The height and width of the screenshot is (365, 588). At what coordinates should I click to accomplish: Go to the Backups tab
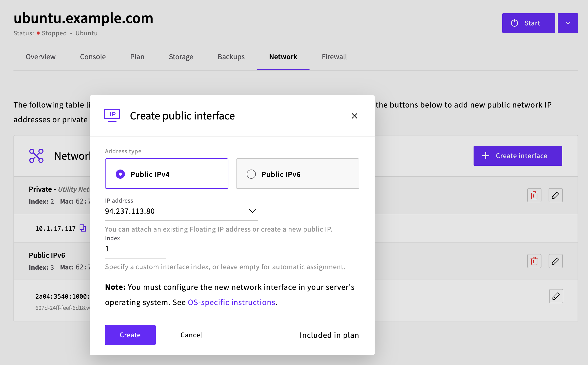click(231, 57)
